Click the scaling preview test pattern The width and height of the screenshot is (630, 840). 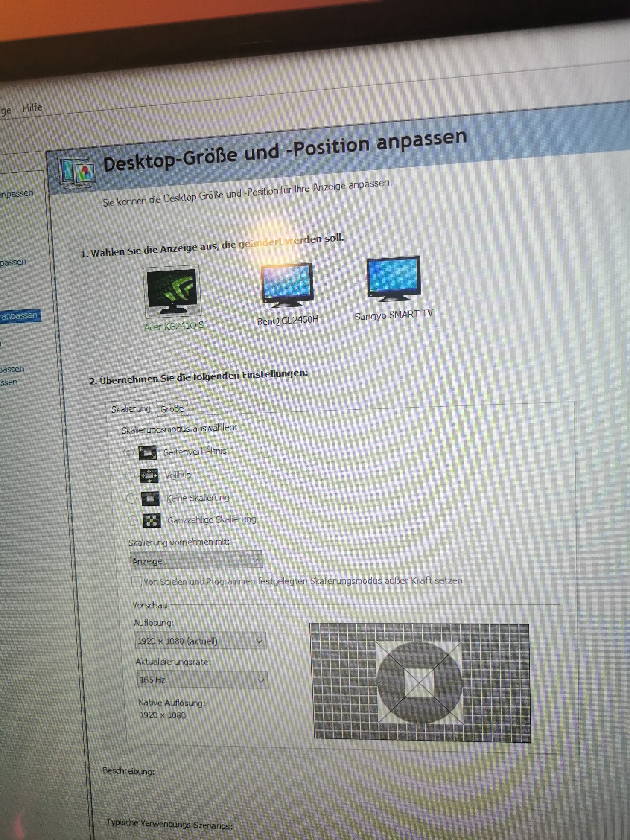pos(420,682)
